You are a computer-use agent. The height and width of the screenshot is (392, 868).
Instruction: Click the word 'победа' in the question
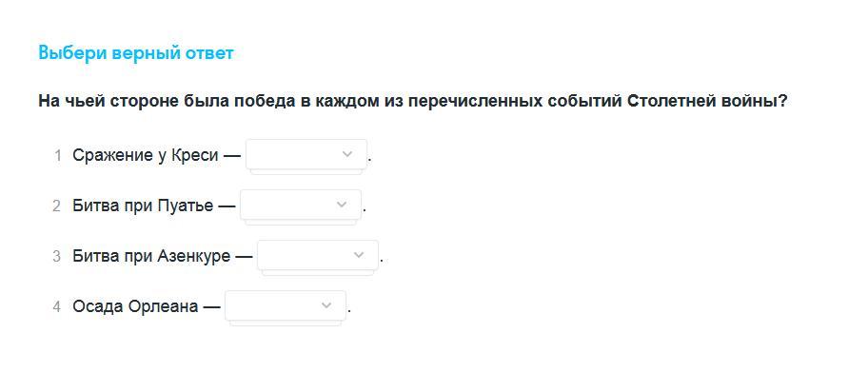267,101
